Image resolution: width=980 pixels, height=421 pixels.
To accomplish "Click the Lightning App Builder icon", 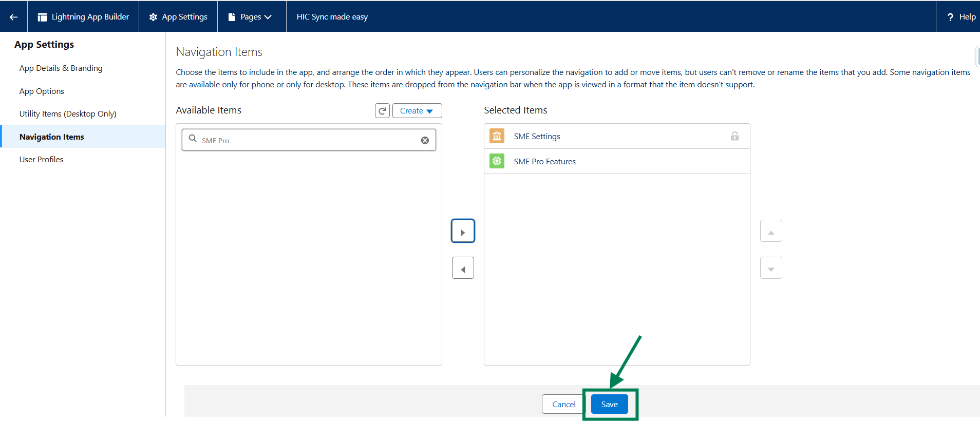I will 43,17.
